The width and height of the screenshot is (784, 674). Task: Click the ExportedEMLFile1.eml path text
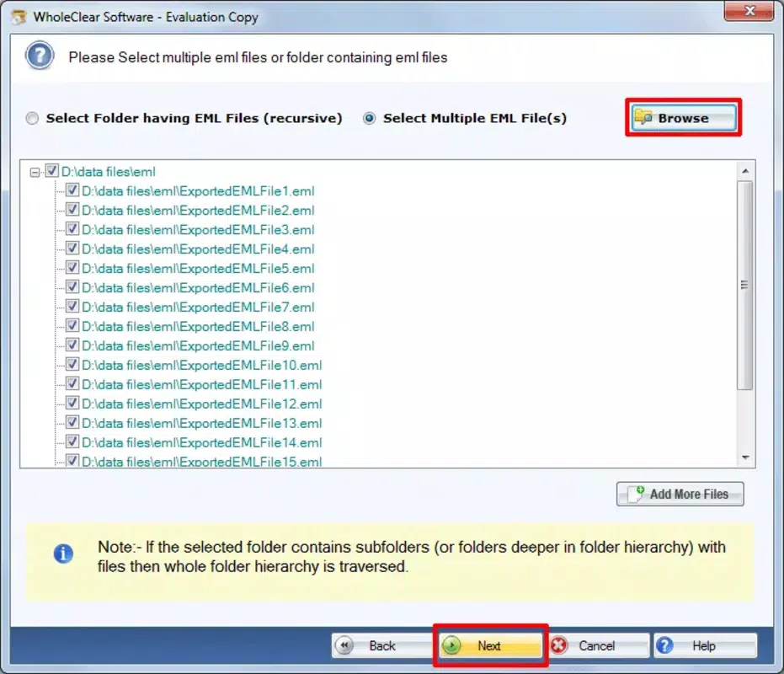pos(198,191)
